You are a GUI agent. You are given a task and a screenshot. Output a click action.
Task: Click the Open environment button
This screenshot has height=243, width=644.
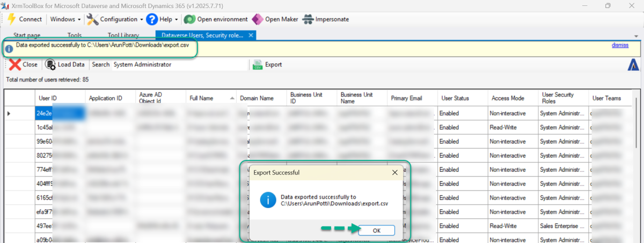tap(216, 19)
